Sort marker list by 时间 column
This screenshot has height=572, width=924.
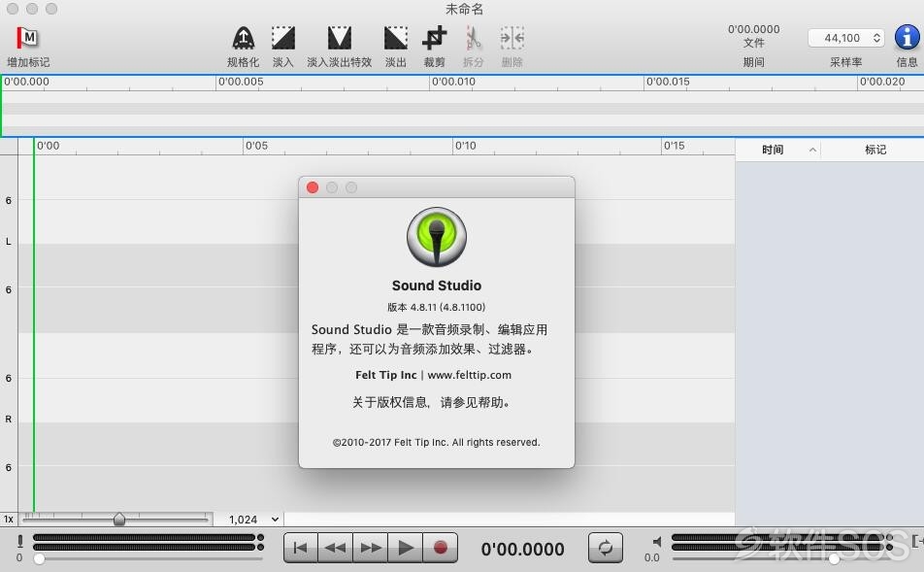tap(773, 150)
